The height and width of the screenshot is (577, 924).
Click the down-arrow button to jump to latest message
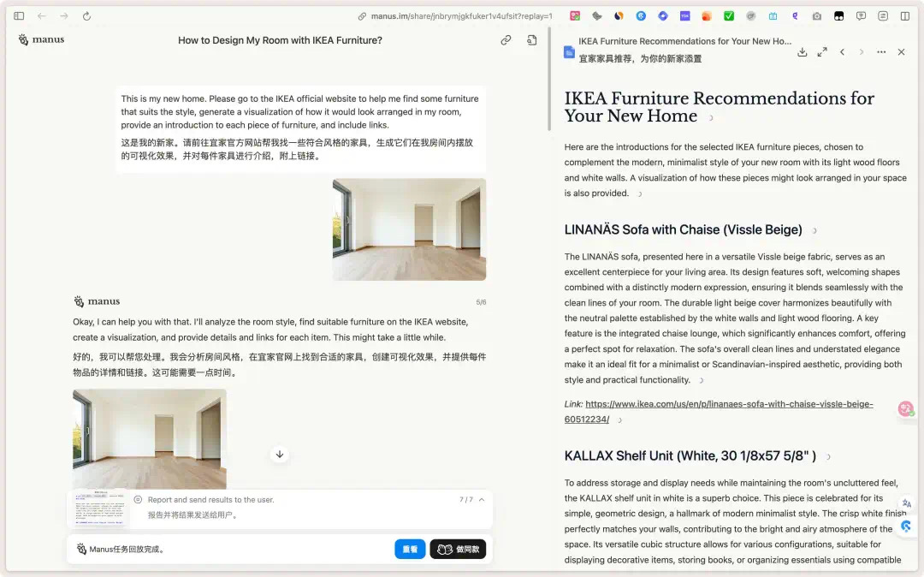coord(280,454)
